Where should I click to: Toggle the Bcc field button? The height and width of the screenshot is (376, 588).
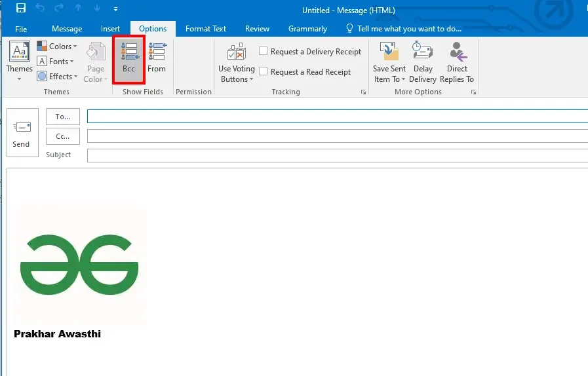coord(128,60)
